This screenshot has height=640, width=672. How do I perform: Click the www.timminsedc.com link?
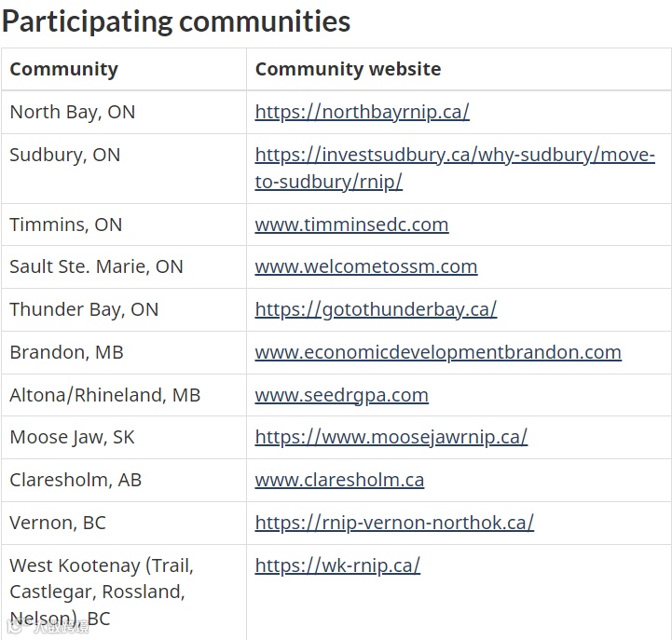[x=351, y=225]
